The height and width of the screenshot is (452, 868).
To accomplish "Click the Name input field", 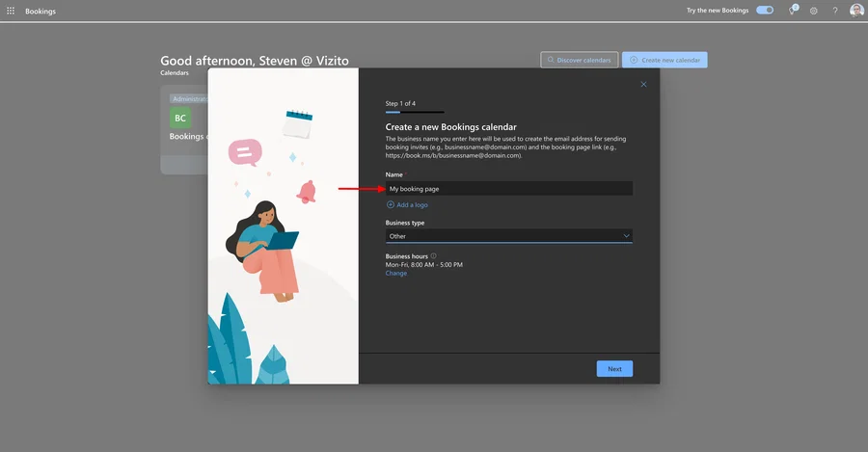I will [x=508, y=189].
